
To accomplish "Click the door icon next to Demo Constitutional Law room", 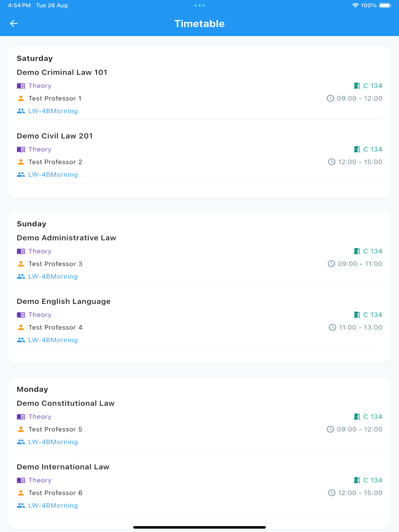I will point(357,417).
